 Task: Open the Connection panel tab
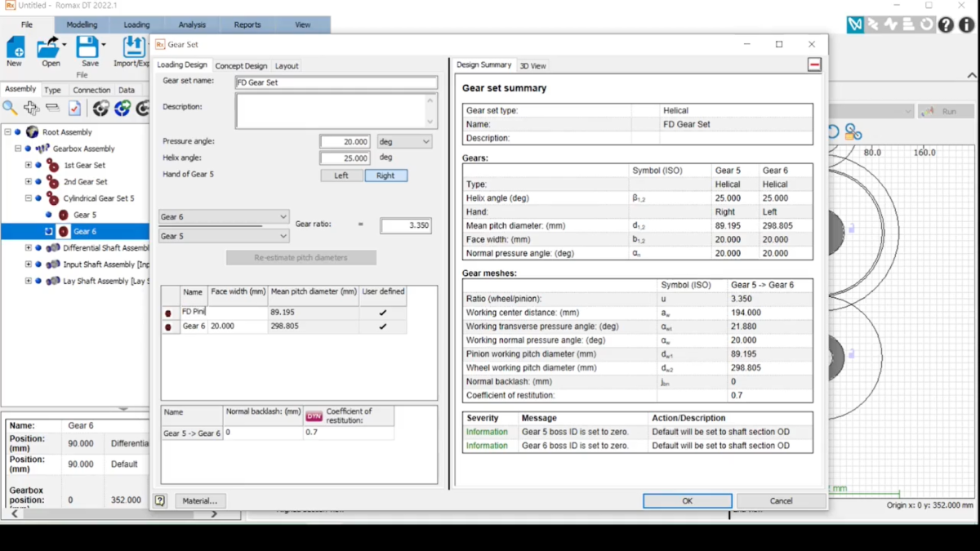tap(91, 91)
